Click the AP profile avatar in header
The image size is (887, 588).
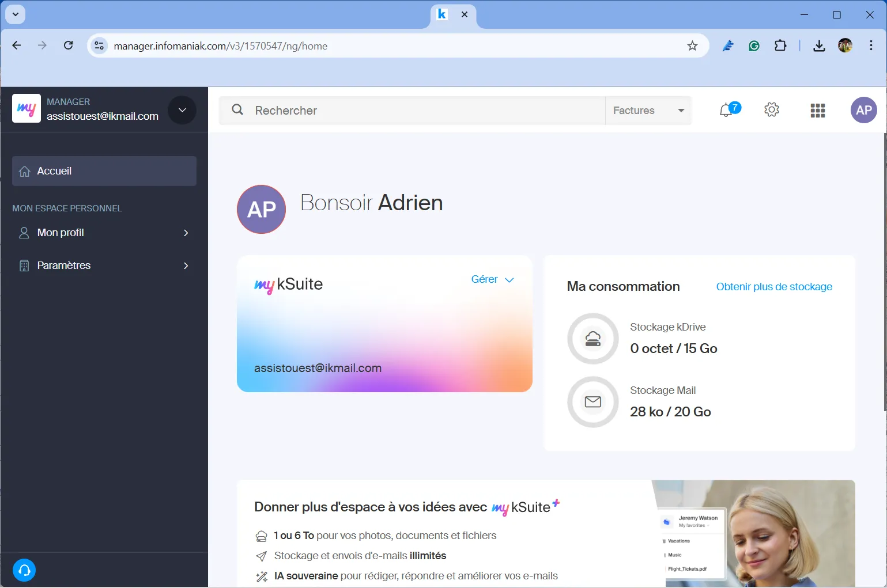(x=863, y=110)
